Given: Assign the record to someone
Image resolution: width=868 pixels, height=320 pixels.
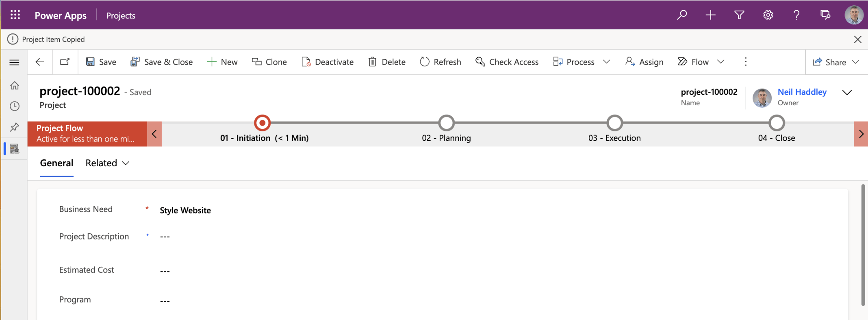Looking at the screenshot, I should [x=644, y=62].
